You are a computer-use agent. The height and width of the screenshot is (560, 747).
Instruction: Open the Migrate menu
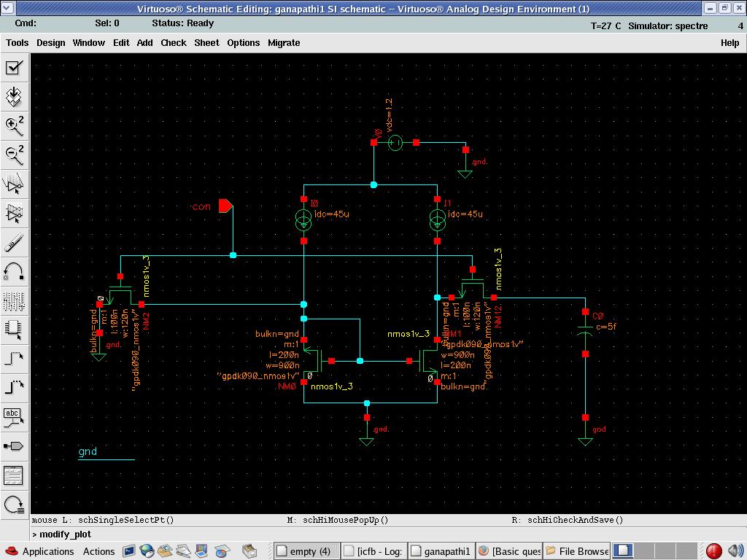[x=284, y=42]
